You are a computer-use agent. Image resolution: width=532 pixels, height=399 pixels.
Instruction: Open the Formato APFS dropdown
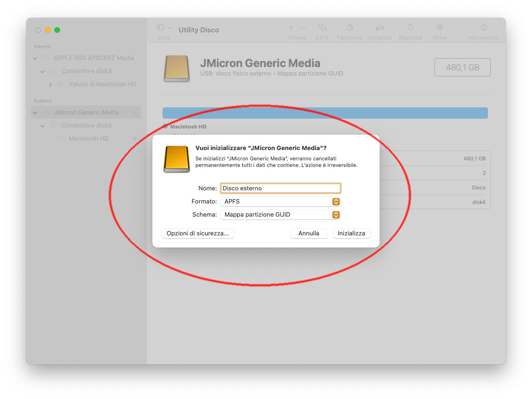click(281, 202)
